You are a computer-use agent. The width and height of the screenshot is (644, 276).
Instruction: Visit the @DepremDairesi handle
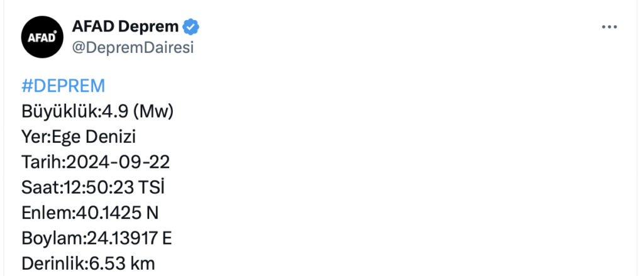point(133,48)
